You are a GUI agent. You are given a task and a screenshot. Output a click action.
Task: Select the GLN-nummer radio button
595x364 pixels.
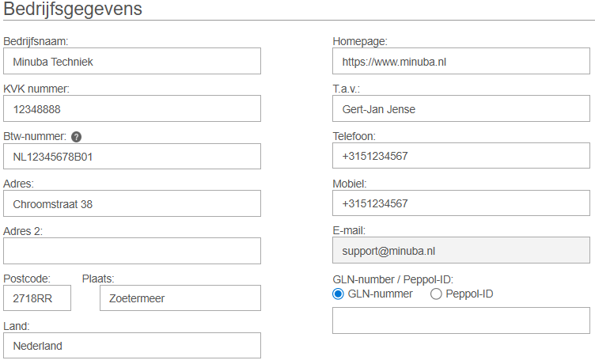point(339,294)
